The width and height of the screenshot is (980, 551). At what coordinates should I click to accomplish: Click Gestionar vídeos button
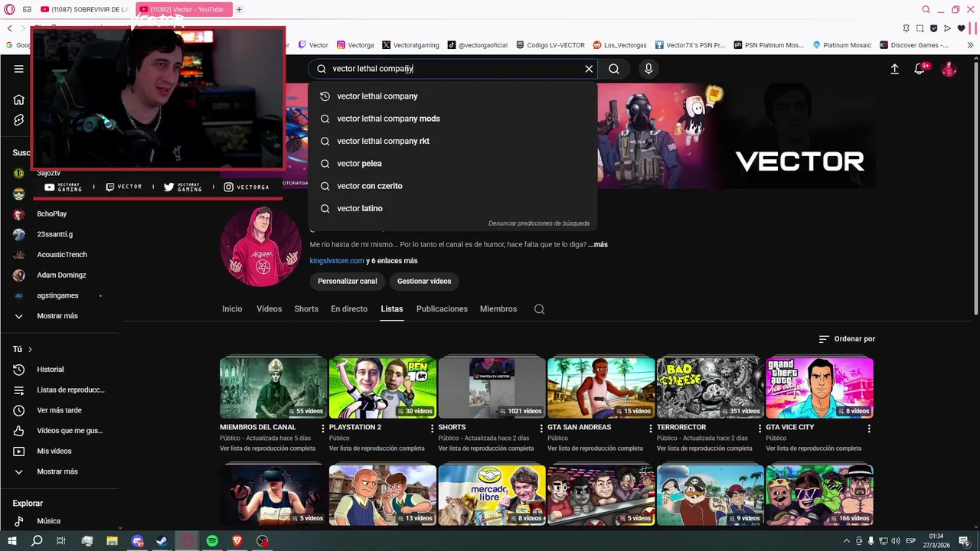click(x=424, y=281)
